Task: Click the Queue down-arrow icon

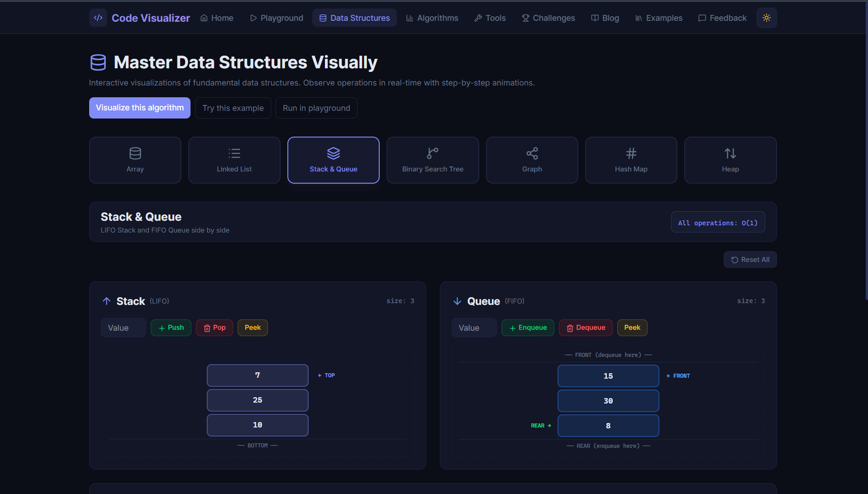Action: coord(457,301)
